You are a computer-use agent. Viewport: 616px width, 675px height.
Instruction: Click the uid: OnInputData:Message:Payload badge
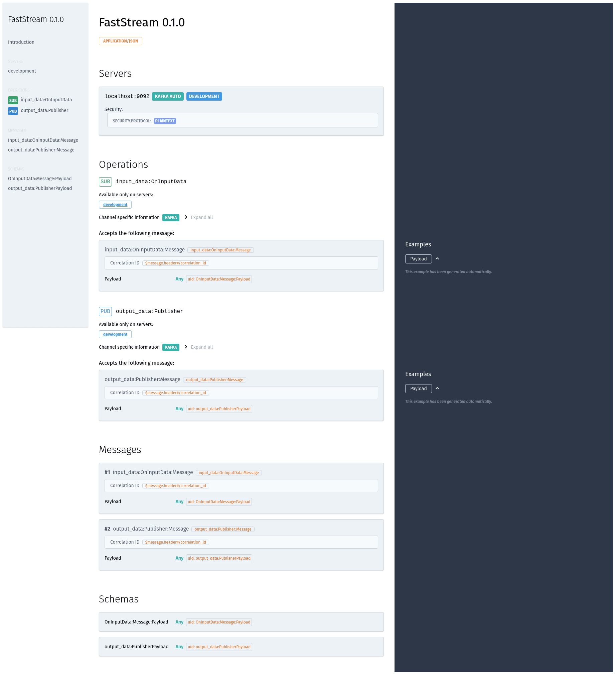pos(218,279)
